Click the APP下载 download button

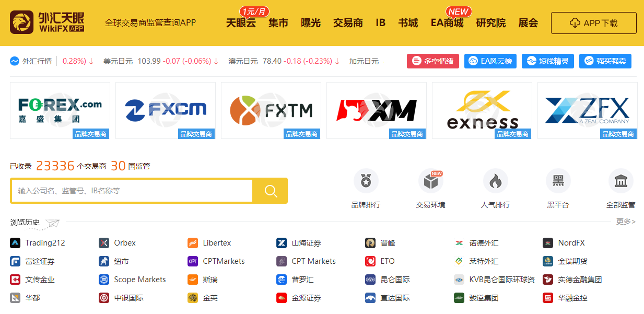click(x=594, y=23)
